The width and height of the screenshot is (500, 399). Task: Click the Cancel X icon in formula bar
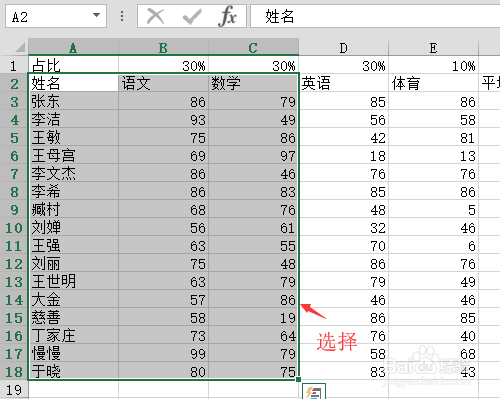pos(156,16)
